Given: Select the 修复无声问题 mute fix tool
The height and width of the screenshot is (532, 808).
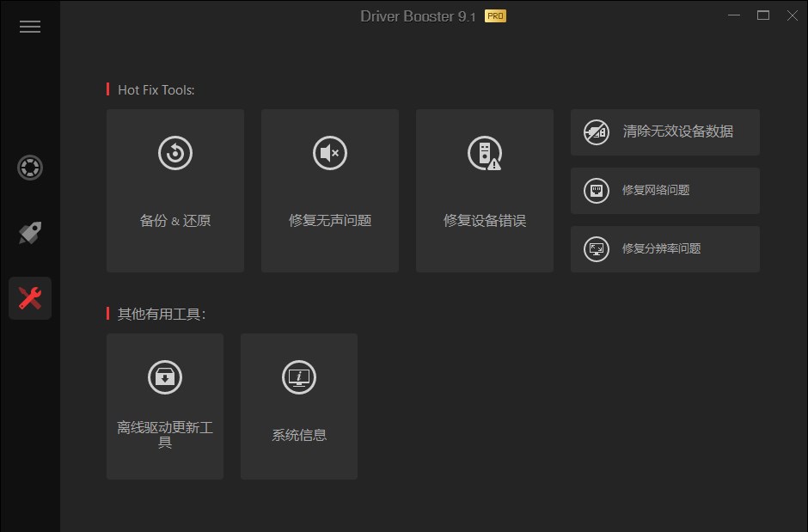Looking at the screenshot, I should click(x=329, y=189).
